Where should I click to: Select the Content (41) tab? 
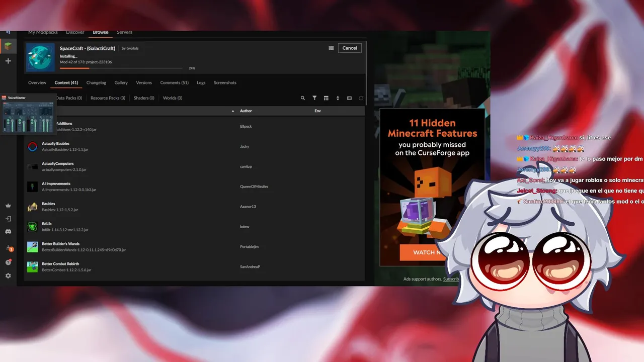coord(66,82)
